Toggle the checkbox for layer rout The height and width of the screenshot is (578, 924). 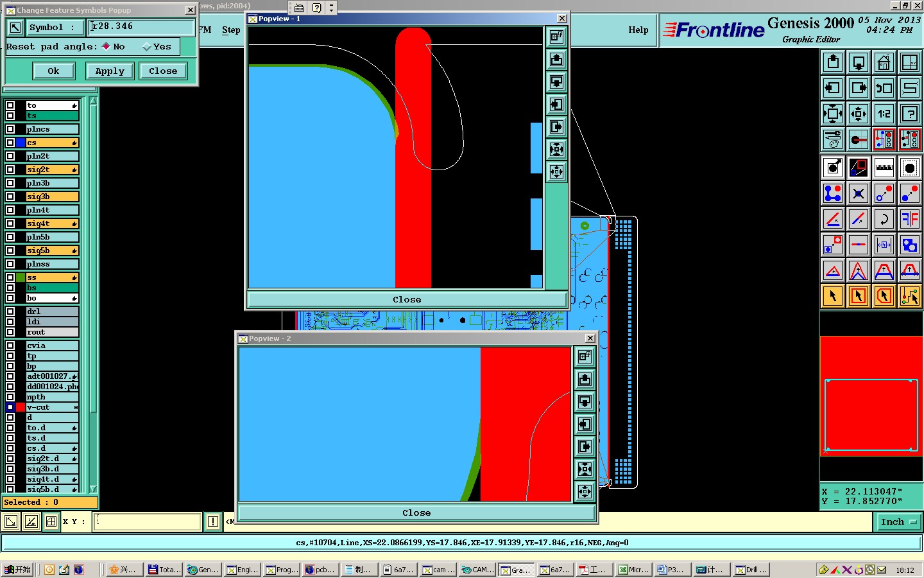[x=10, y=332]
